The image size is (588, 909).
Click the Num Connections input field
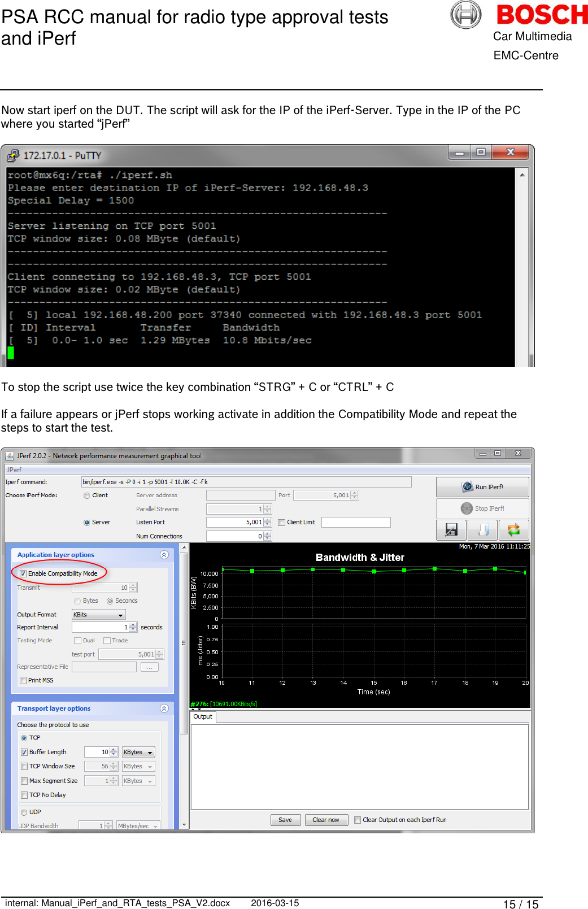click(235, 536)
